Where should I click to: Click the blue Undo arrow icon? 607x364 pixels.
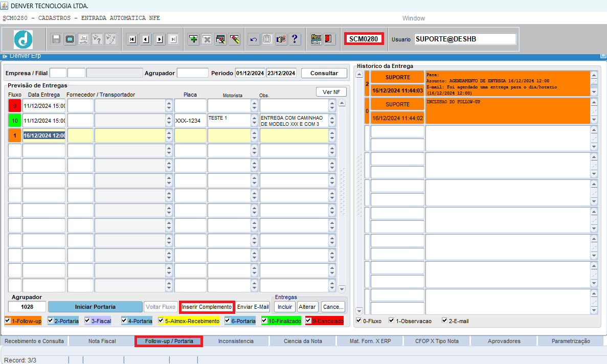point(254,39)
